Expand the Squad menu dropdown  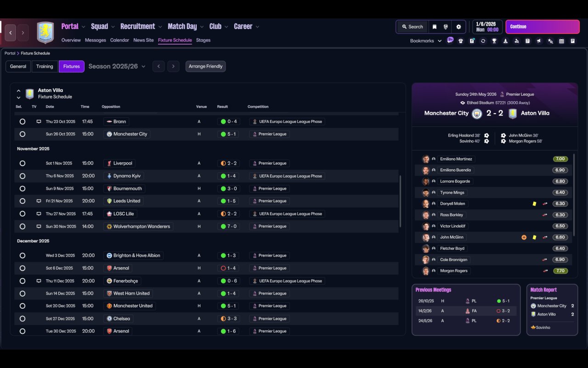(x=113, y=27)
